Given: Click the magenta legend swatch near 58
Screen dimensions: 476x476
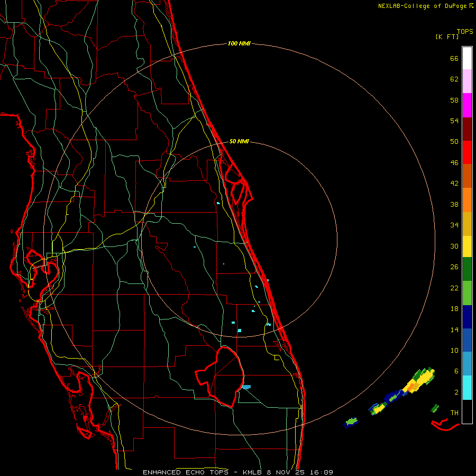Looking at the screenshot, I should pyautogui.click(x=467, y=105).
